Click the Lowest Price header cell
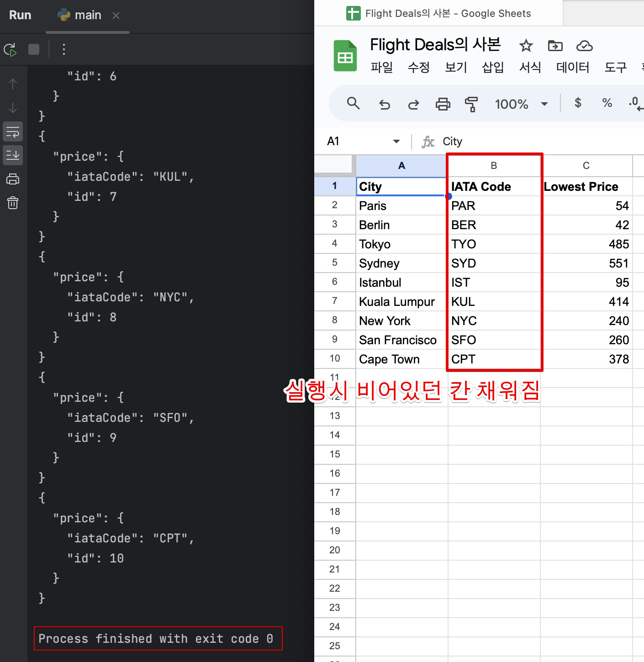 pos(586,187)
